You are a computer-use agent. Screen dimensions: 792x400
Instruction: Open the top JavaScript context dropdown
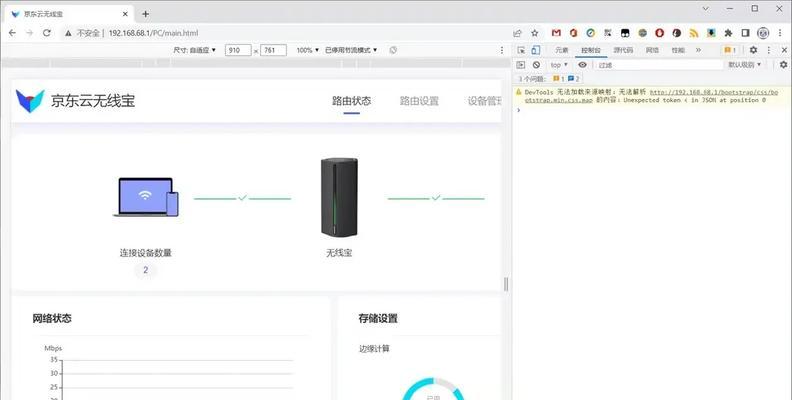(559, 65)
